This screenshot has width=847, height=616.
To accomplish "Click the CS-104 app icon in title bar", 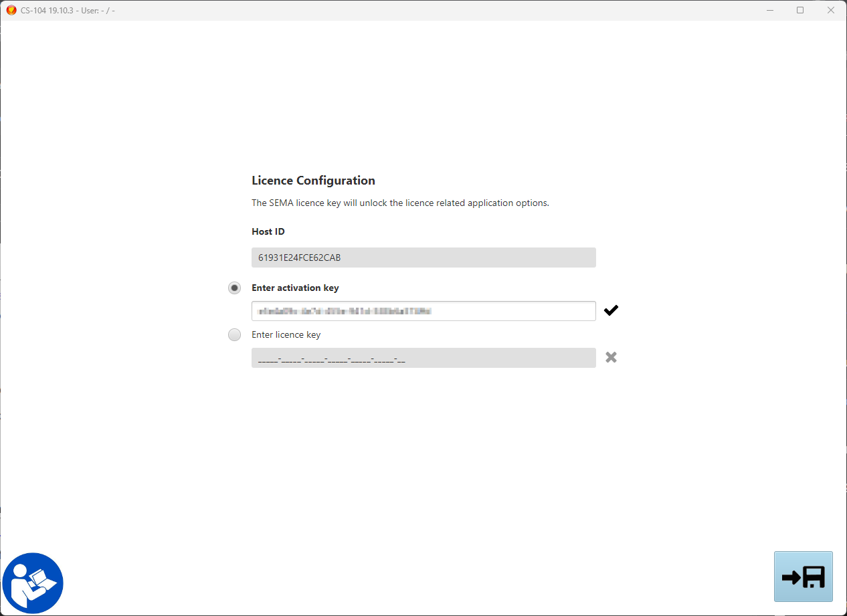I will click(11, 10).
